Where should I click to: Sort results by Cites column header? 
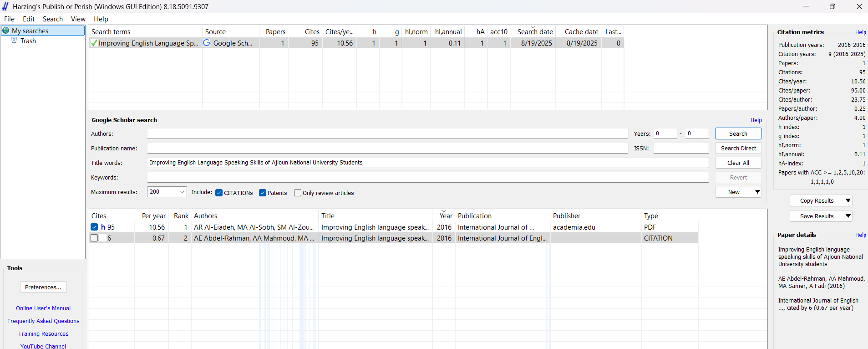click(111, 216)
